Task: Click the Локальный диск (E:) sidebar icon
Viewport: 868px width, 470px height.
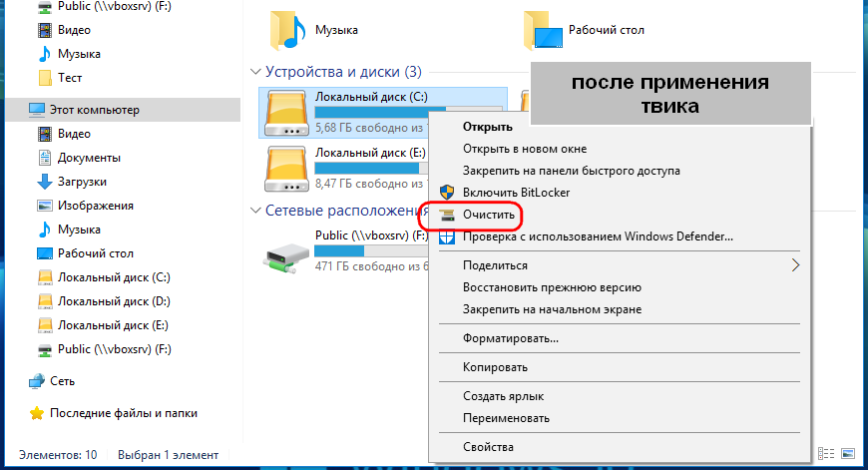Action: (x=44, y=325)
